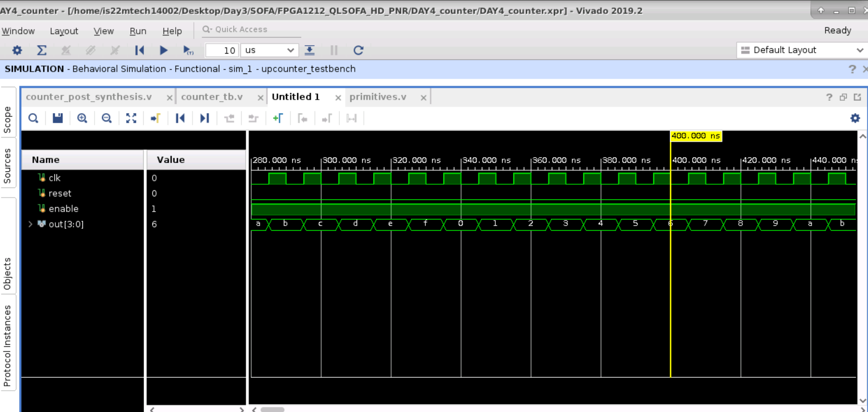Save the waveform configuration using the floppy disk icon
Screen dimensions: 868x412
coord(57,118)
